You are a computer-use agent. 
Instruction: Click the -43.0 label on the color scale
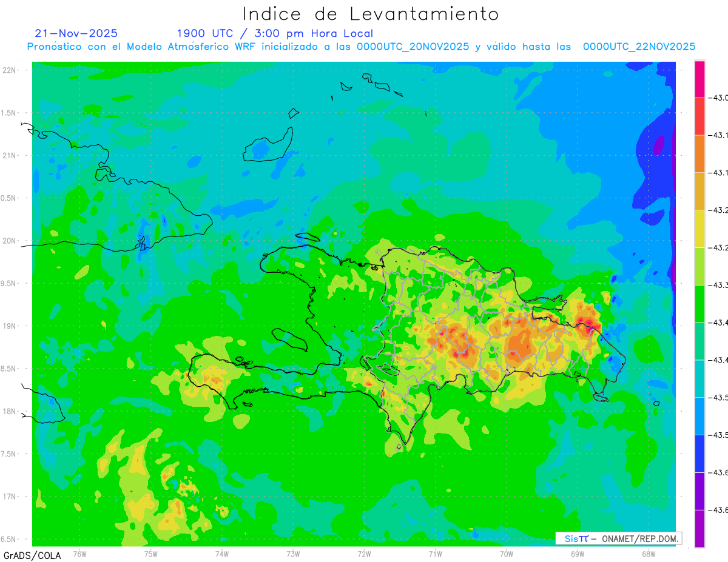[720, 98]
